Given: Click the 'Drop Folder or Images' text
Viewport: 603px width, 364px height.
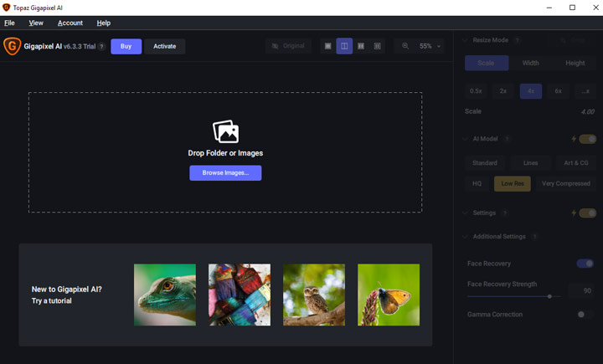Looking at the screenshot, I should click(225, 153).
